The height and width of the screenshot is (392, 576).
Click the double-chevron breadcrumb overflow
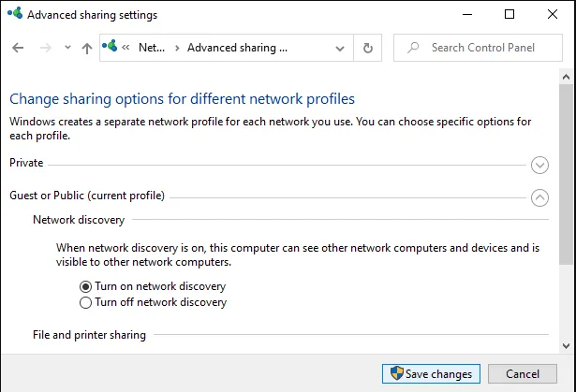pyautogui.click(x=126, y=48)
